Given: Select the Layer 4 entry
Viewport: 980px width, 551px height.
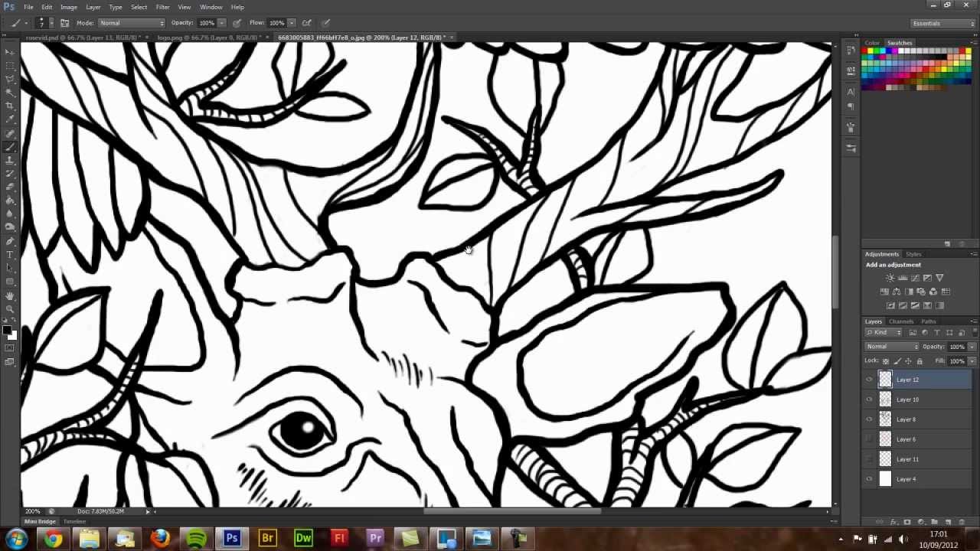Looking at the screenshot, I should click(906, 479).
